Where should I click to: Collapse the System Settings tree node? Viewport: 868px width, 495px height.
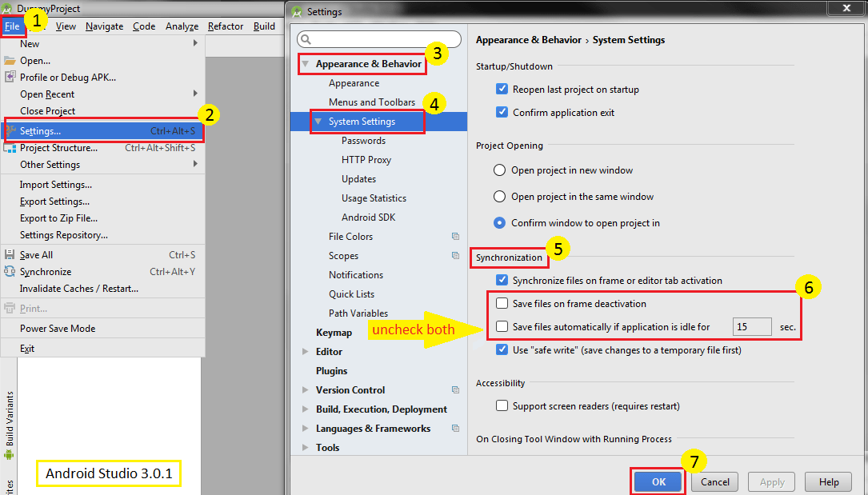(x=318, y=122)
